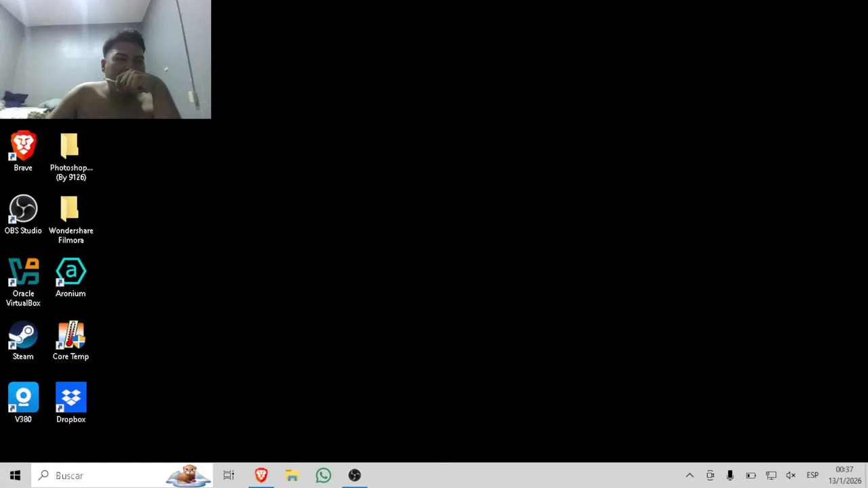Select the Dropbox desktop shortcut
This screenshot has height=488, width=868.
71,404
